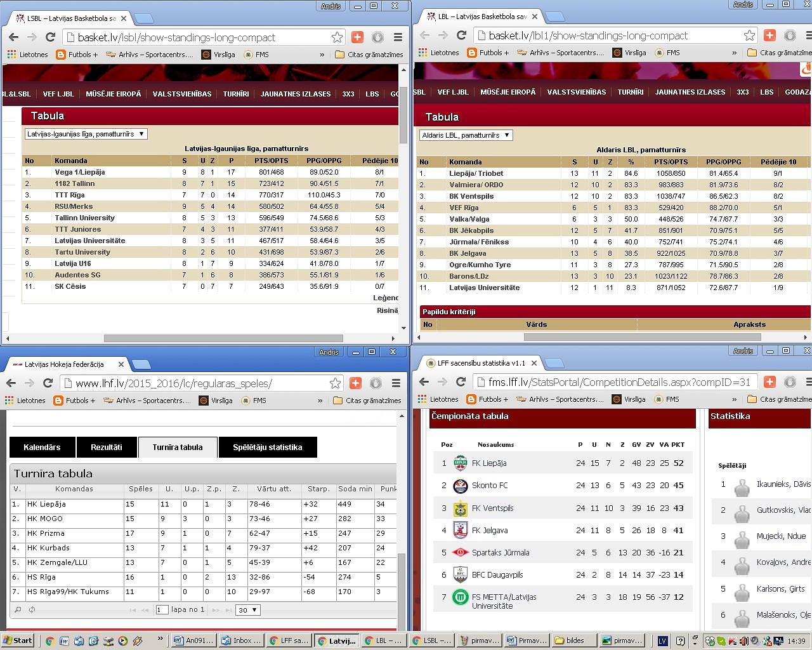This screenshot has height=650, width=812.
Task: Reload the LSBL standings page
Action: click(x=51, y=37)
